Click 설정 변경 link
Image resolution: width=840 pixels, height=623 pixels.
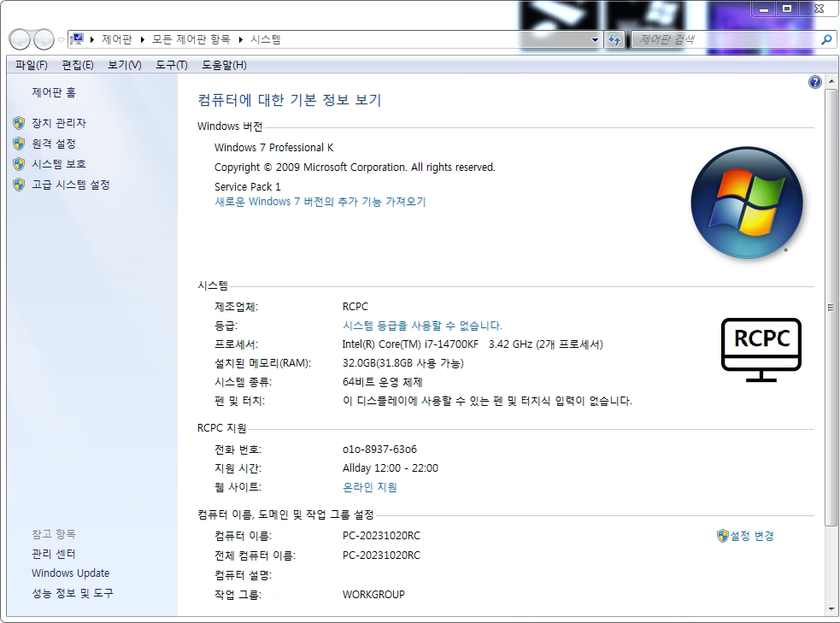(752, 536)
